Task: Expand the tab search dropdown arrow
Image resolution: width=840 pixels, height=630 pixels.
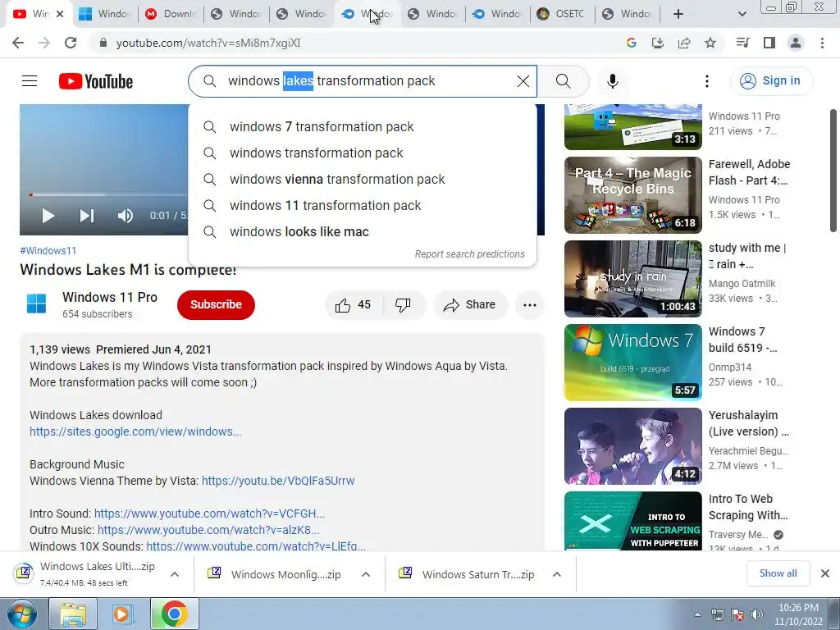Action: 742,14
